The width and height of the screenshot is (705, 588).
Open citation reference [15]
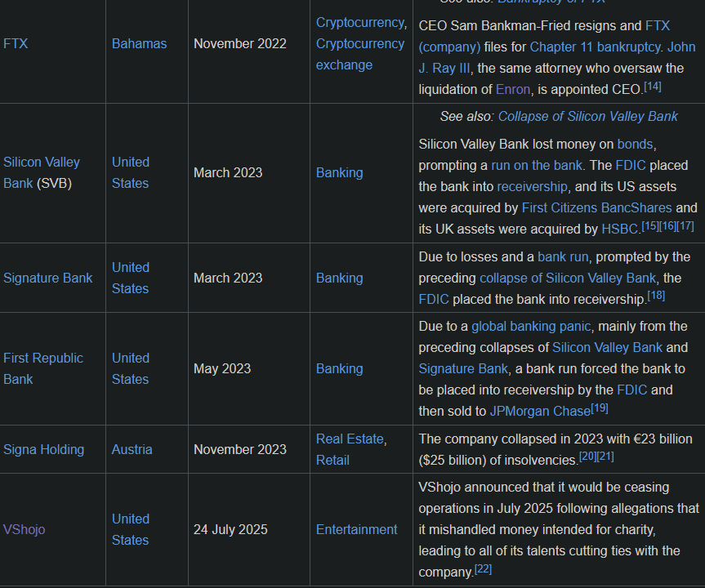(x=649, y=226)
